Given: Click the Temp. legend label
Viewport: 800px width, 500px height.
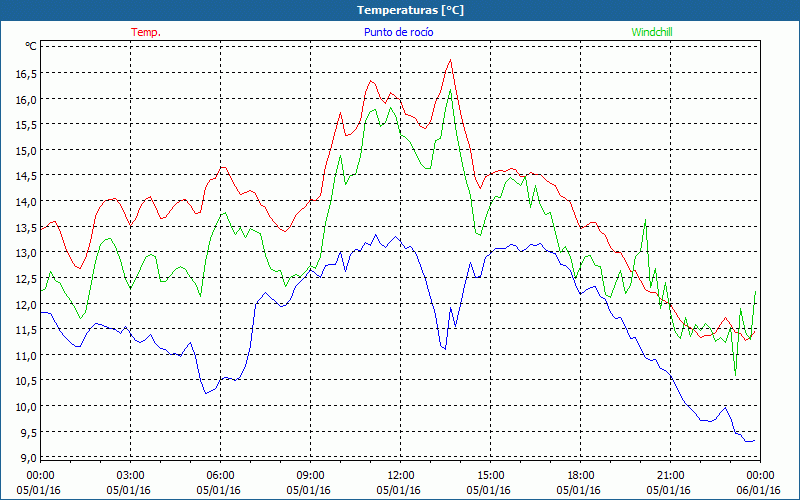Looking at the screenshot, I should (146, 32).
